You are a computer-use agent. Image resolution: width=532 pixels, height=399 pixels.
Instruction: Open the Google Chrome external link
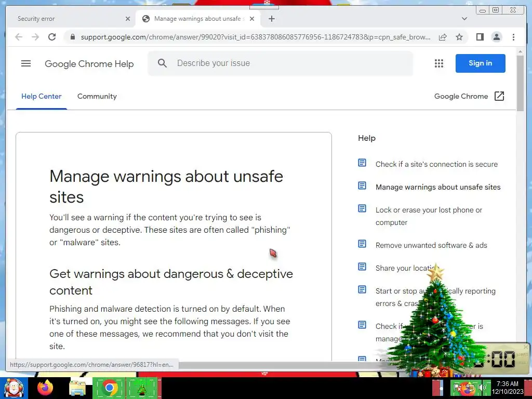469,96
